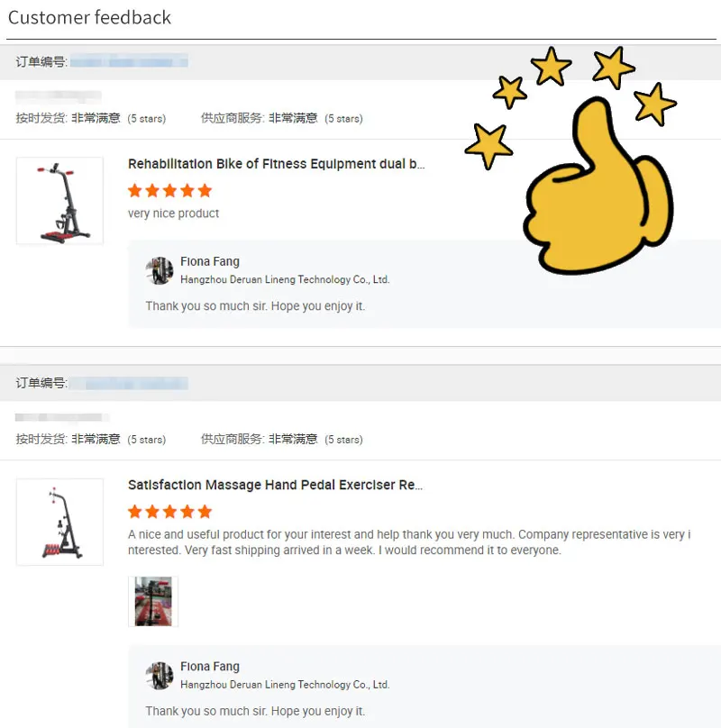Click the top-left yellow star beside thumbs-up
The width and height of the screenshot is (721, 728).
pos(509,92)
